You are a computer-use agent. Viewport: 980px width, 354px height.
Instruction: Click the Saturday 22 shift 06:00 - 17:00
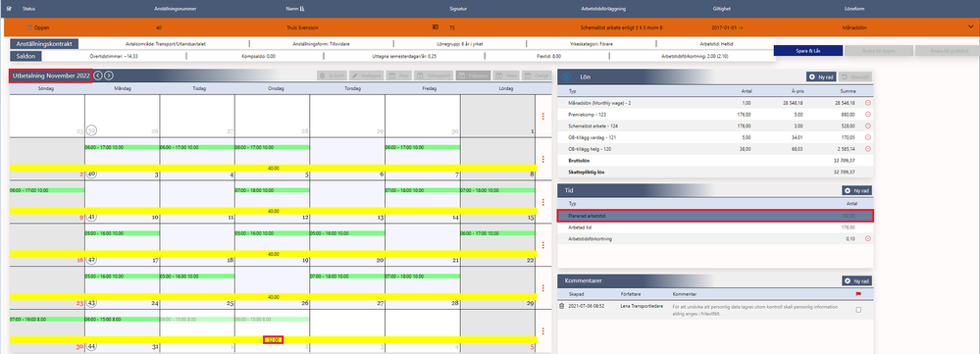[x=497, y=232]
